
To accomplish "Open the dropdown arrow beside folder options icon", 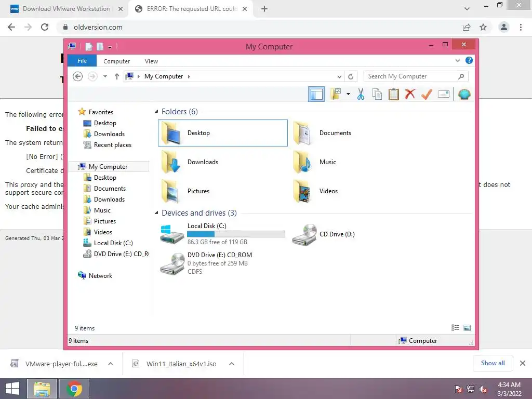I will 348,94.
